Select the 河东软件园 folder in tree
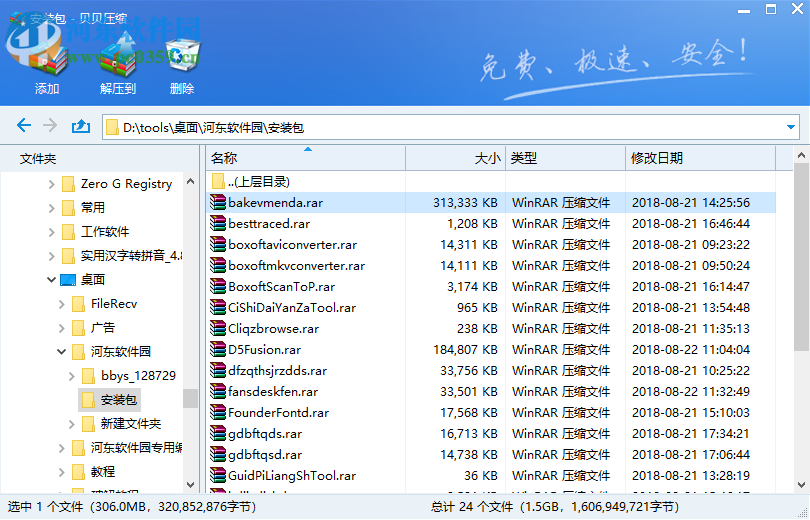This screenshot has width=810, height=520. (x=111, y=352)
